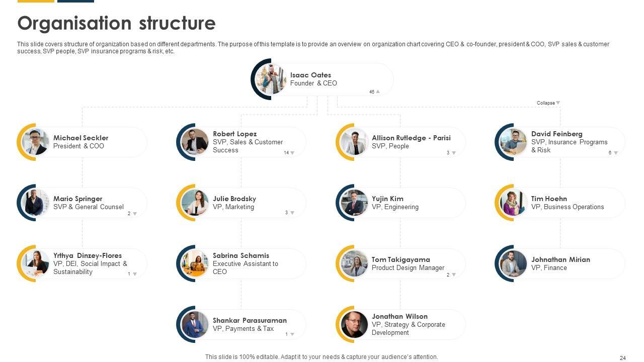Select Robert Lopez's profile picture
This screenshot has width=644, height=362.
(x=195, y=142)
